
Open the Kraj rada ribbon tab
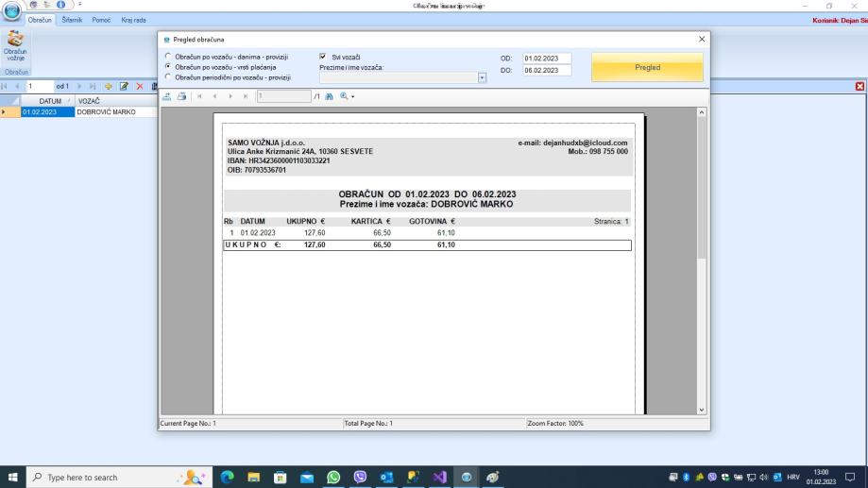pyautogui.click(x=133, y=20)
